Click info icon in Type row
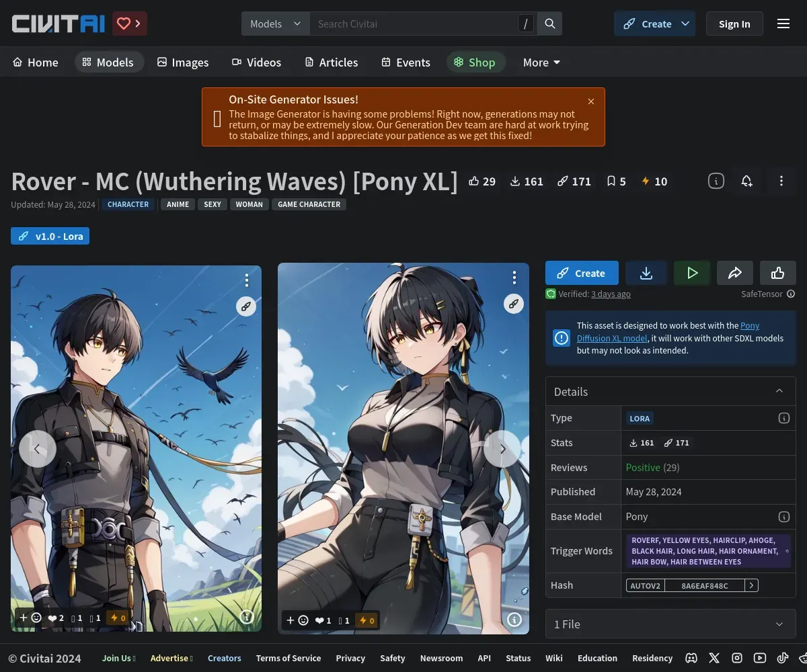807x672 pixels. pyautogui.click(x=783, y=418)
